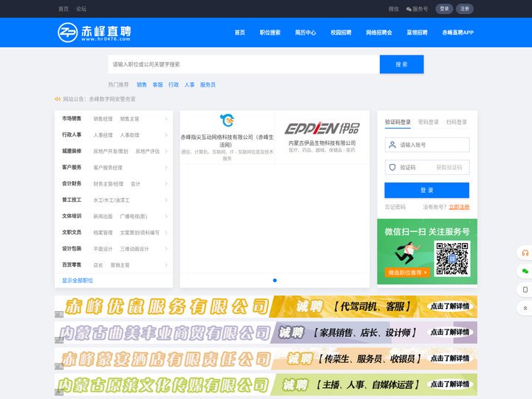Image resolution: width=532 pixels, height=399 pixels.
Task: Expand the 客户服务 category arrow
Action: point(166,168)
